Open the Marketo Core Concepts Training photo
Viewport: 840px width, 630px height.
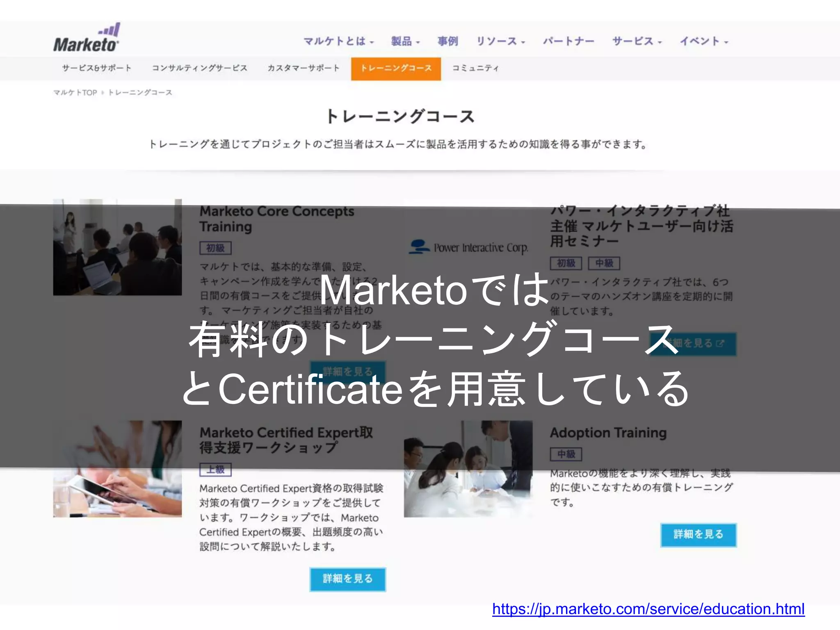pos(117,247)
